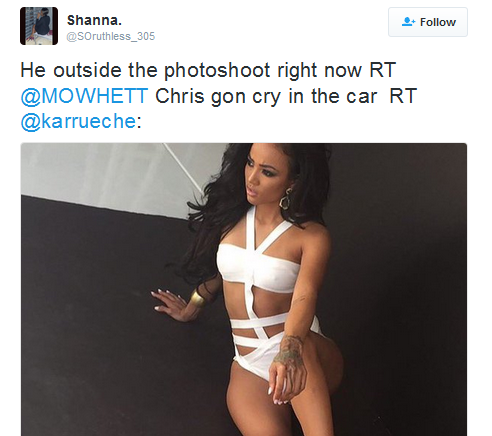492x436 pixels.
Task: Click the word 'photoshoot' in the tweet
Action: [x=217, y=71]
